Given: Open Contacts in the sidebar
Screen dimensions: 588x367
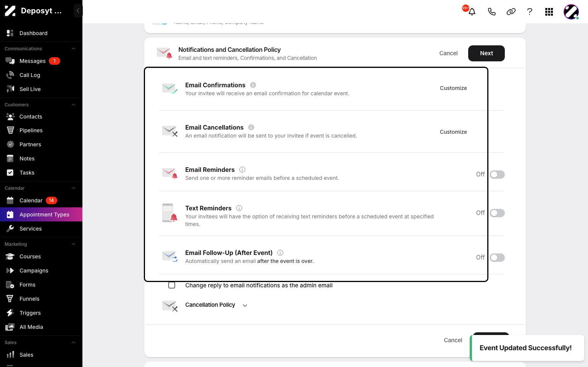Looking at the screenshot, I should [x=41, y=117].
